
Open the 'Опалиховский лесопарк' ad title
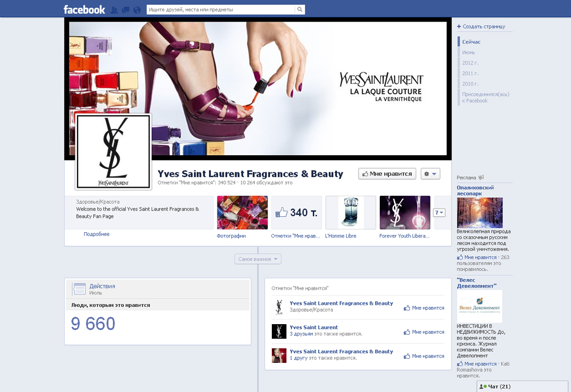[475, 191]
